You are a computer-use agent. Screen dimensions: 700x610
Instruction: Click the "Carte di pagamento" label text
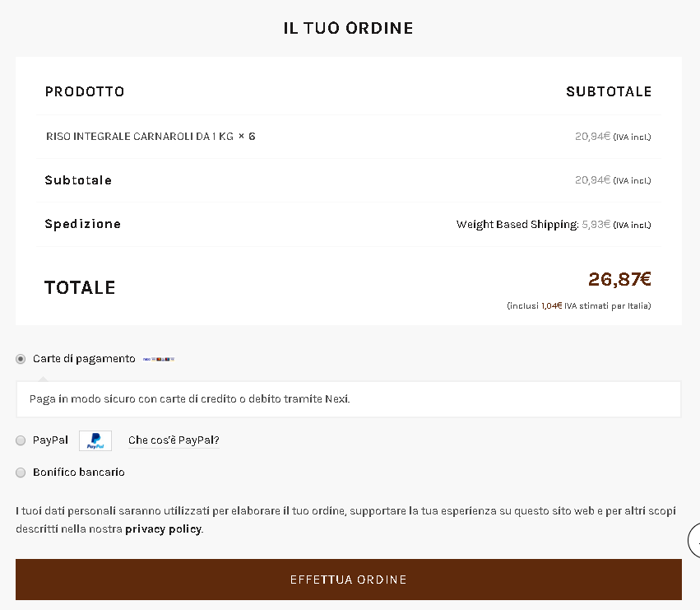[x=84, y=359]
